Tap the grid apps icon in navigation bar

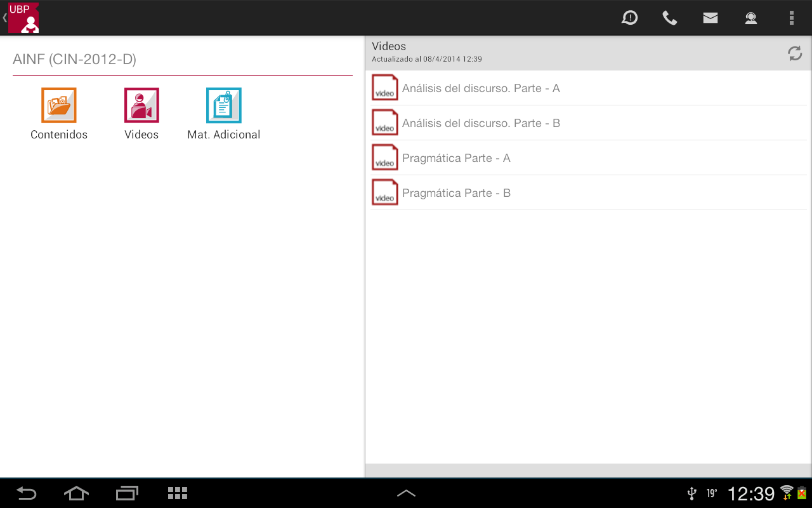tap(178, 493)
